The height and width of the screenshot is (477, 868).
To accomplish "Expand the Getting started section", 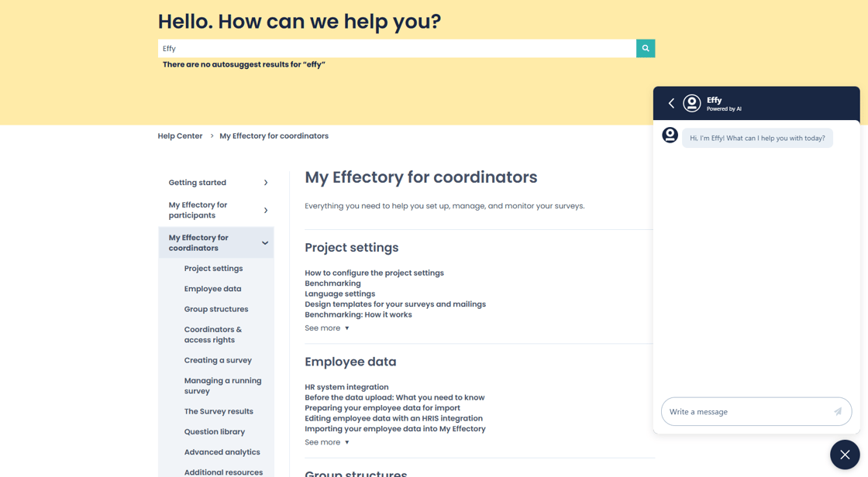I will pos(265,183).
